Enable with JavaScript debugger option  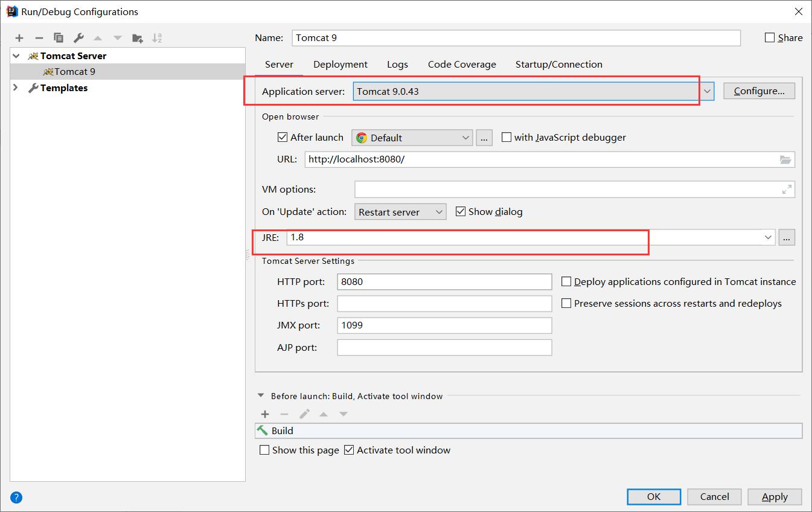pos(507,137)
